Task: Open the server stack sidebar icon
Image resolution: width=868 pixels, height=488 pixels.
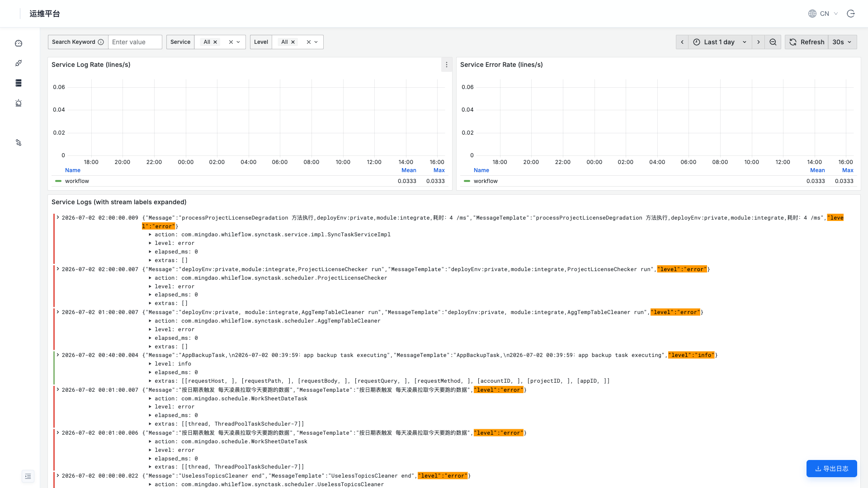Action: (19, 83)
